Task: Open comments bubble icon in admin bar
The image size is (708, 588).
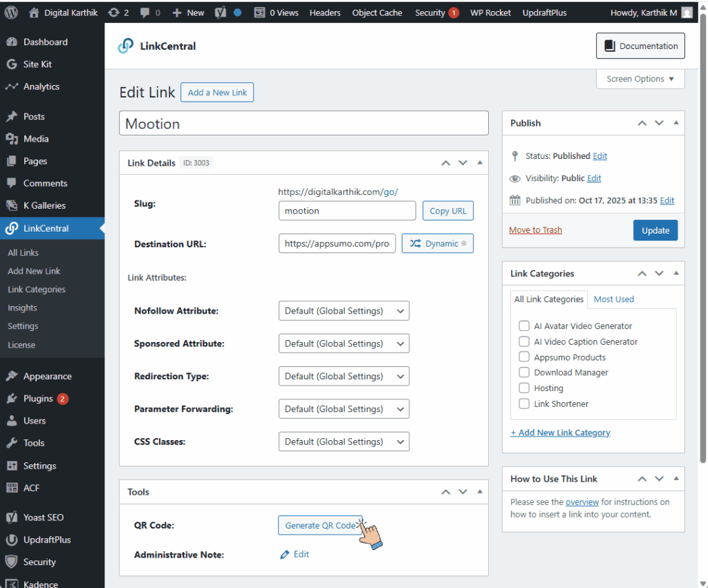Action: click(x=147, y=12)
